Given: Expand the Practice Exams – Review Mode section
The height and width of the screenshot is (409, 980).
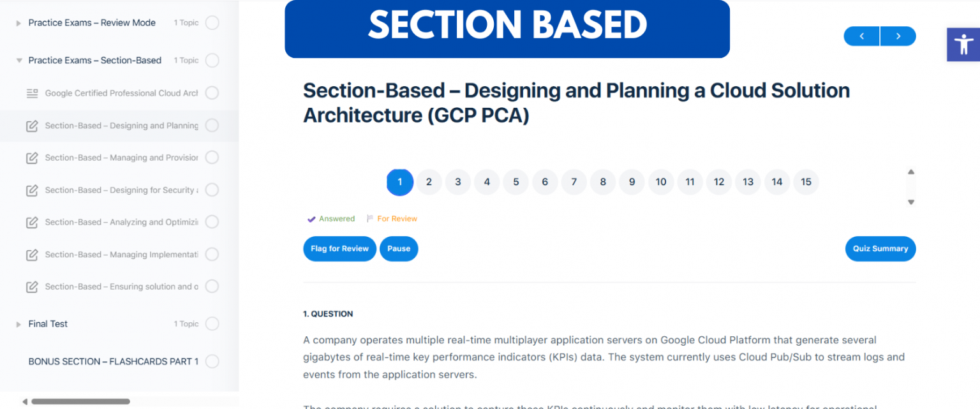Looking at the screenshot, I should click(19, 22).
